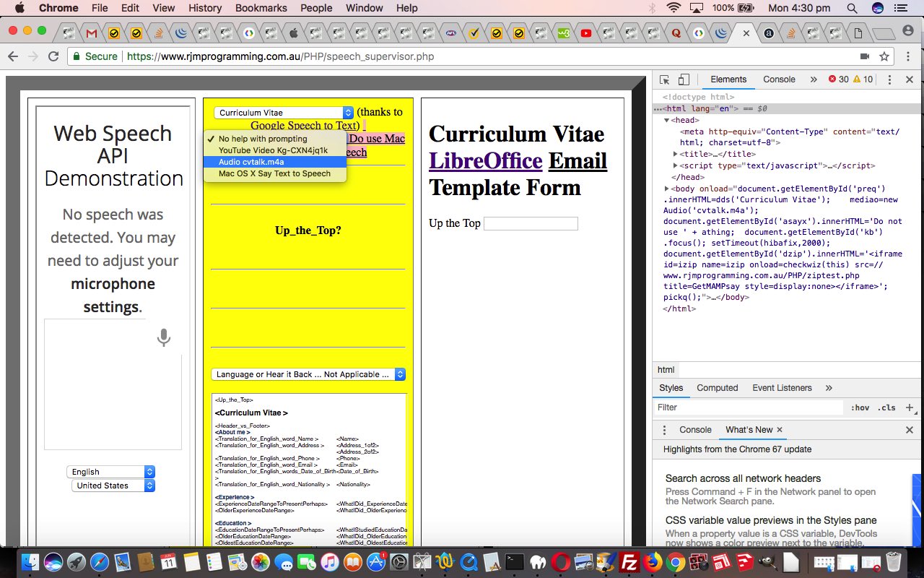Choose 'YouTube Video Kg-CXN4jq1k' option
Screen dimensions: 924x578
point(275,150)
